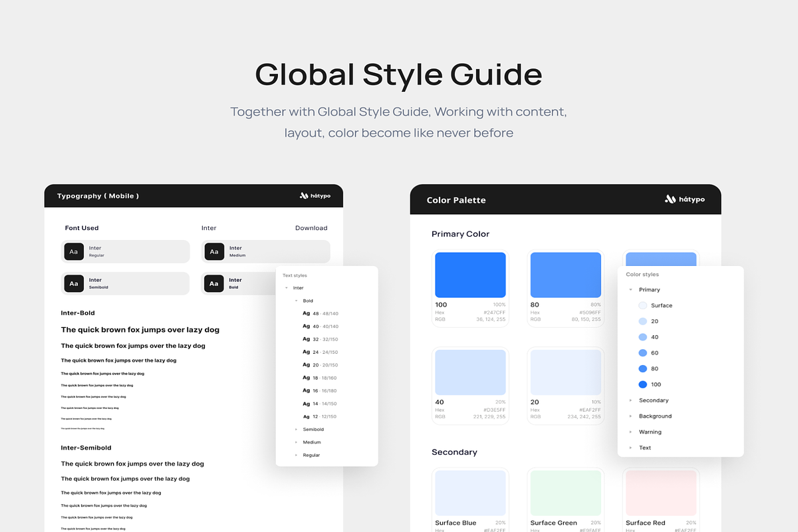Pick the Surface Green color swatch

[x=565, y=493]
